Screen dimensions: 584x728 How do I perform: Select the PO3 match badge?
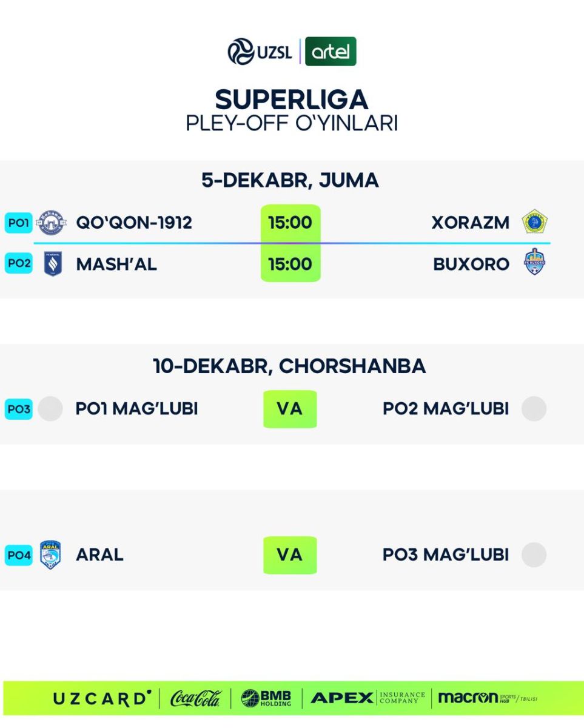coord(19,409)
